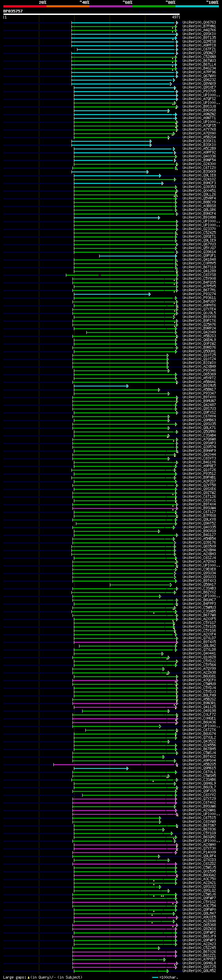Viewport: 222px width, 980px height.
Task: Open hit UniRef100_C6THY4
Action: click(x=199, y=416)
